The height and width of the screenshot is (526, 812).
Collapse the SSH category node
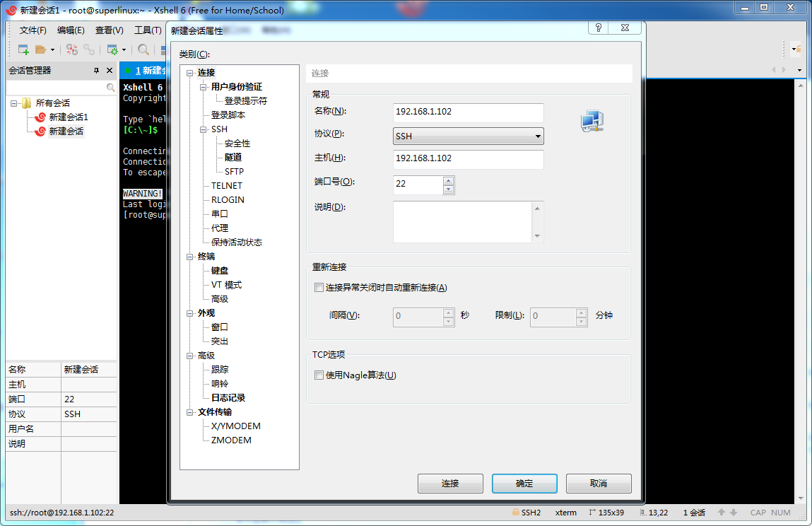pos(204,129)
